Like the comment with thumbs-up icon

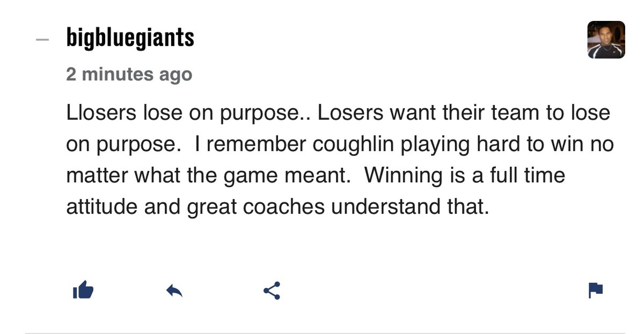pos(83,291)
